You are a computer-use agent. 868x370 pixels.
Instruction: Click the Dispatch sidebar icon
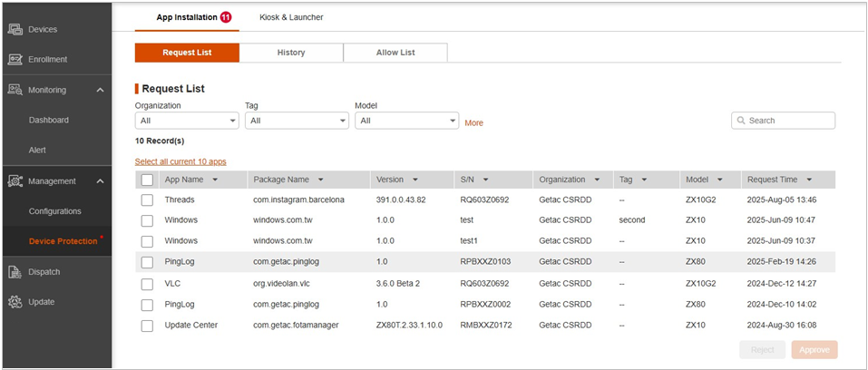15,271
